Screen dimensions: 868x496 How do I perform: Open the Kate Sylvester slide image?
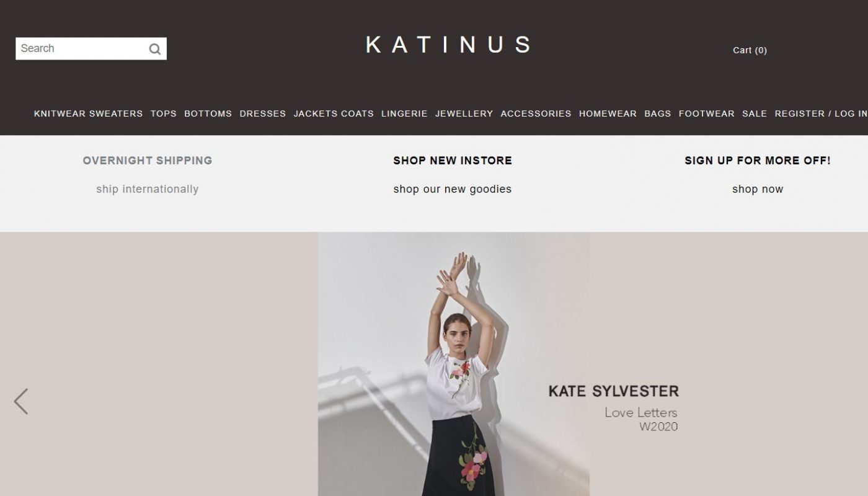(x=454, y=364)
